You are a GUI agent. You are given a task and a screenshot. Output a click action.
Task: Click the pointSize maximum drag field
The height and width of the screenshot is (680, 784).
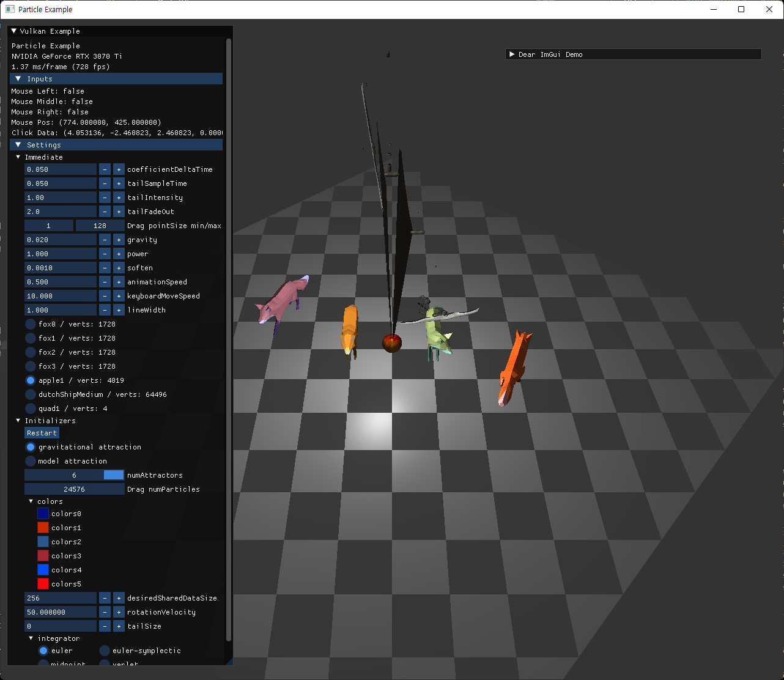pos(100,226)
